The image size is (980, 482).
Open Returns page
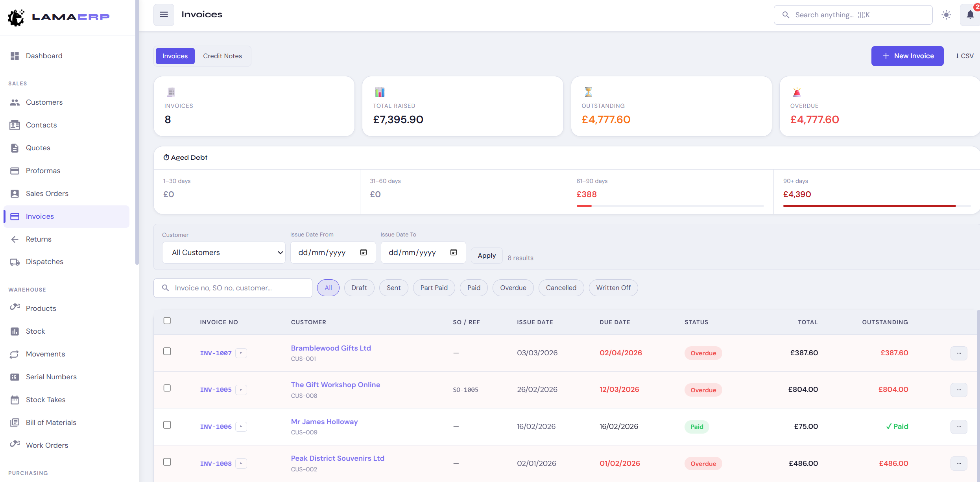pos(66,239)
